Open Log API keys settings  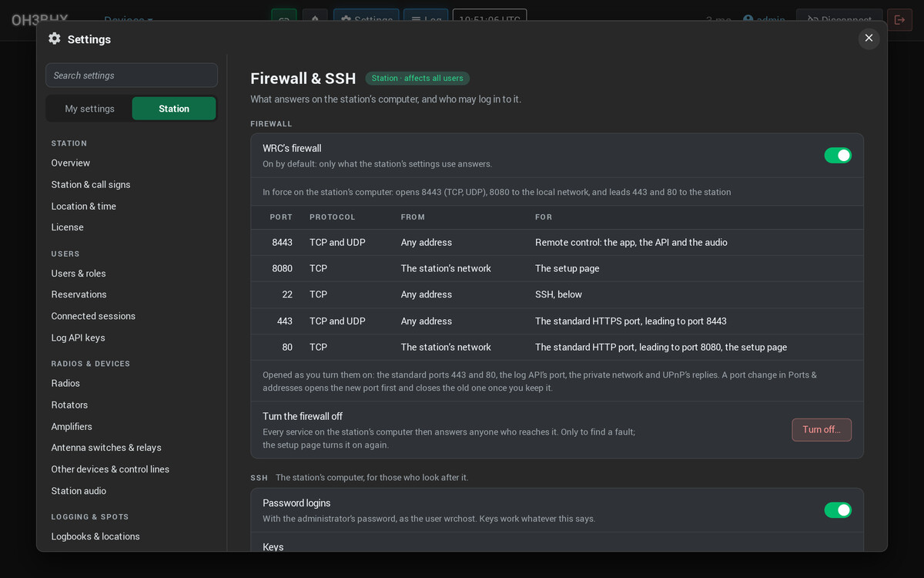pyautogui.click(x=78, y=338)
